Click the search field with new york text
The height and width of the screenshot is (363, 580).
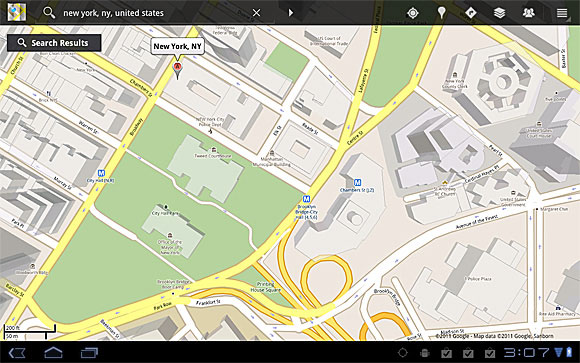tap(155, 13)
